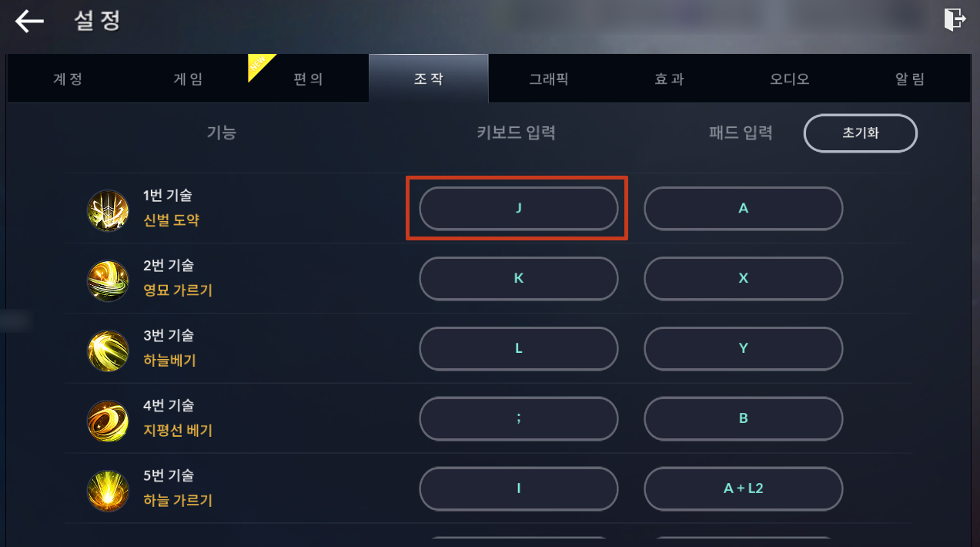Change keyboard key J for skill 1
Screen dimensions: 980x547
518,208
